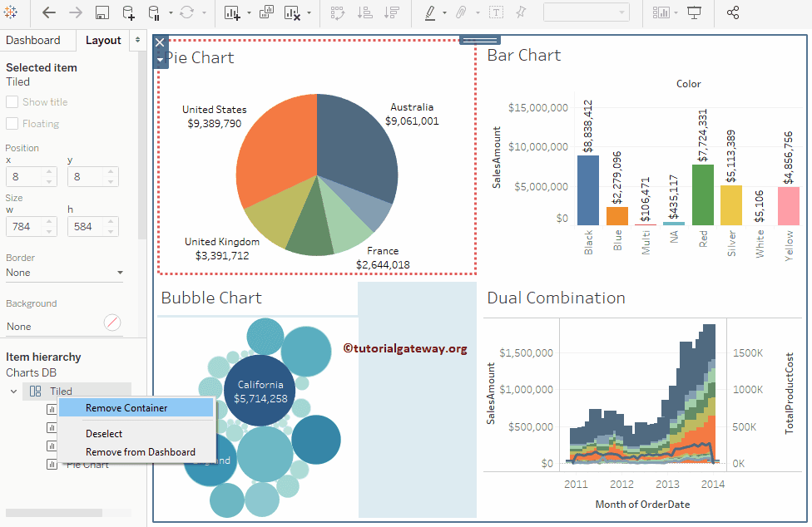Image resolution: width=812 pixels, height=527 pixels.
Task: Click the Save icon in the toolbar
Action: [x=102, y=12]
